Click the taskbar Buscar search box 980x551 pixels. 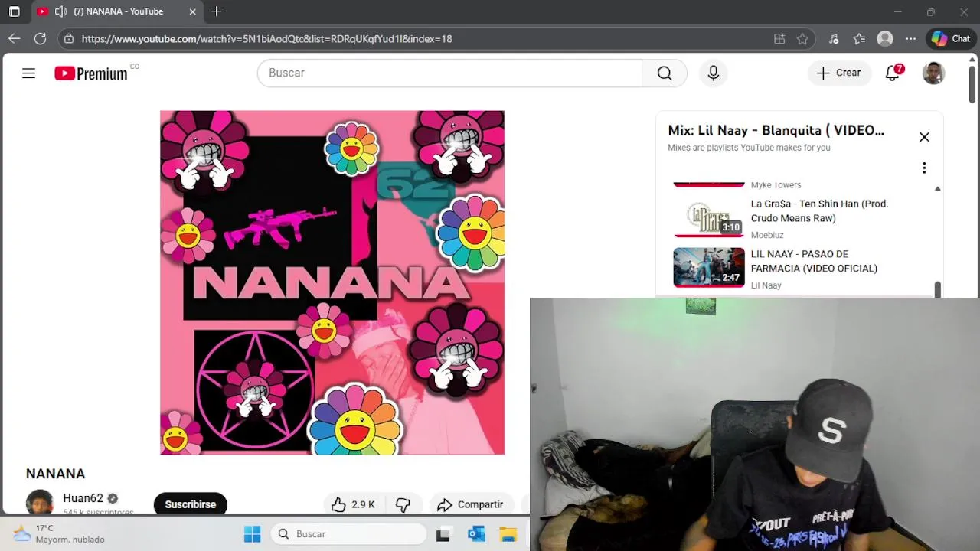pos(348,534)
